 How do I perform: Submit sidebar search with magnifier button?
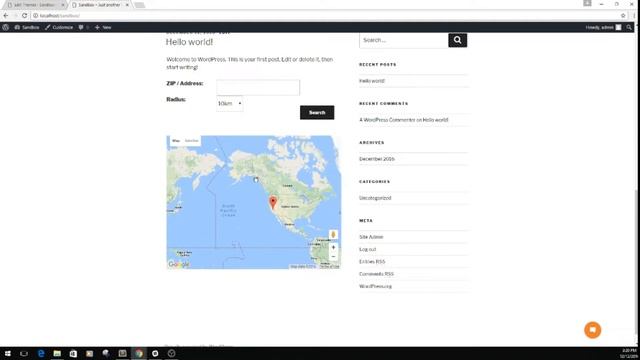click(458, 40)
